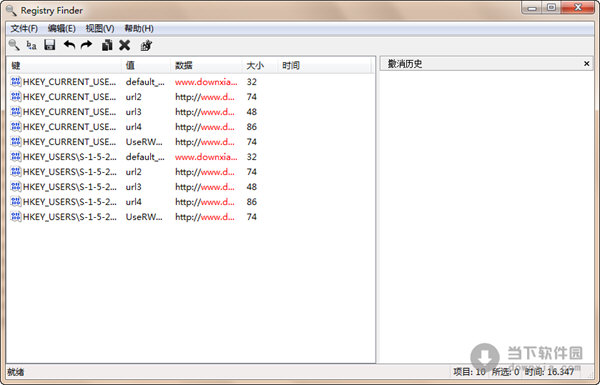Sort by the 数据 column header

click(x=206, y=65)
